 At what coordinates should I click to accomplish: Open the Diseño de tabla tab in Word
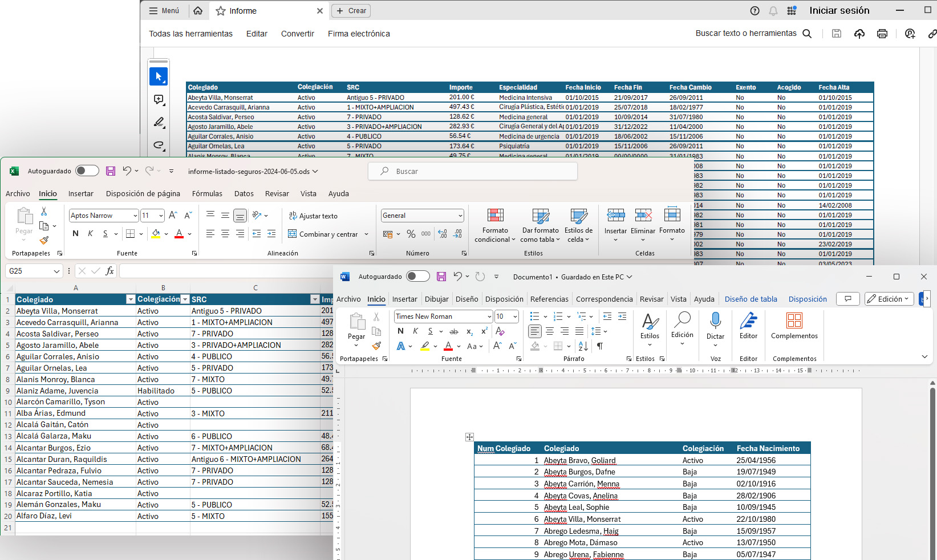coord(751,299)
